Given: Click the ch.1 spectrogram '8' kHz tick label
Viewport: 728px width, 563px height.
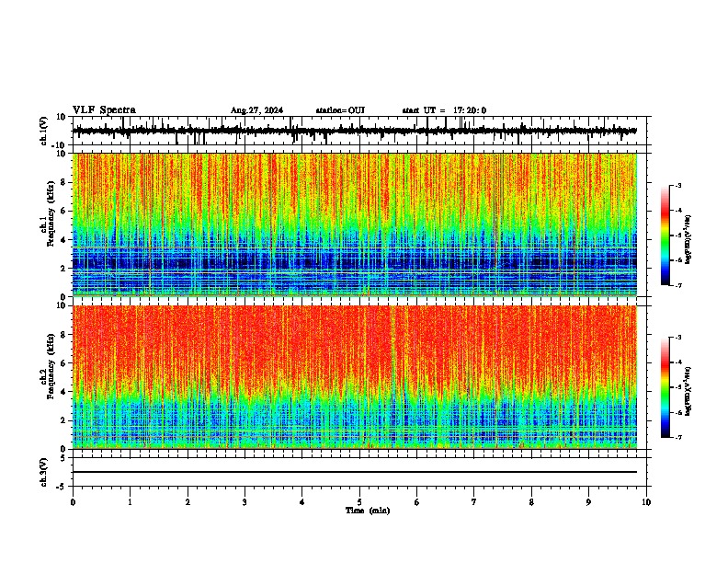Looking at the screenshot, I should tap(64, 182).
